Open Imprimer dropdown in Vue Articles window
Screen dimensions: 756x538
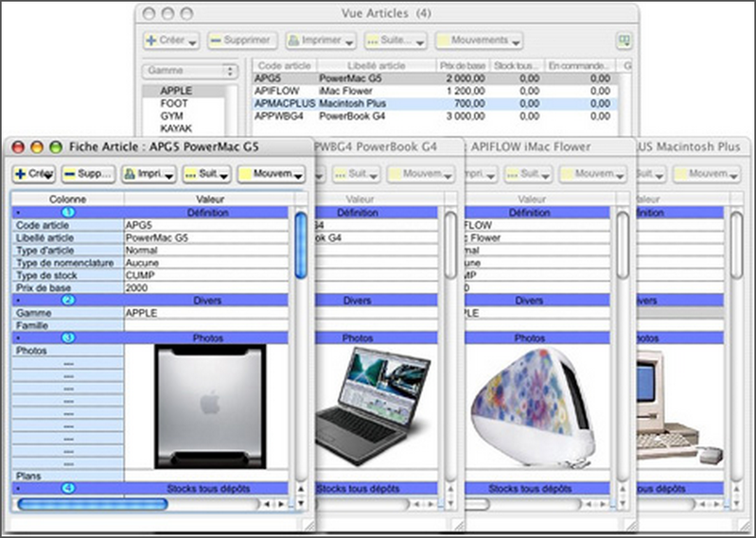pyautogui.click(x=321, y=41)
